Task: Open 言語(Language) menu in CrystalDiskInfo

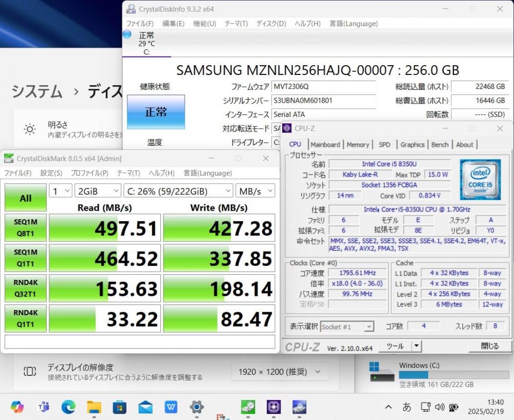Action: click(354, 24)
